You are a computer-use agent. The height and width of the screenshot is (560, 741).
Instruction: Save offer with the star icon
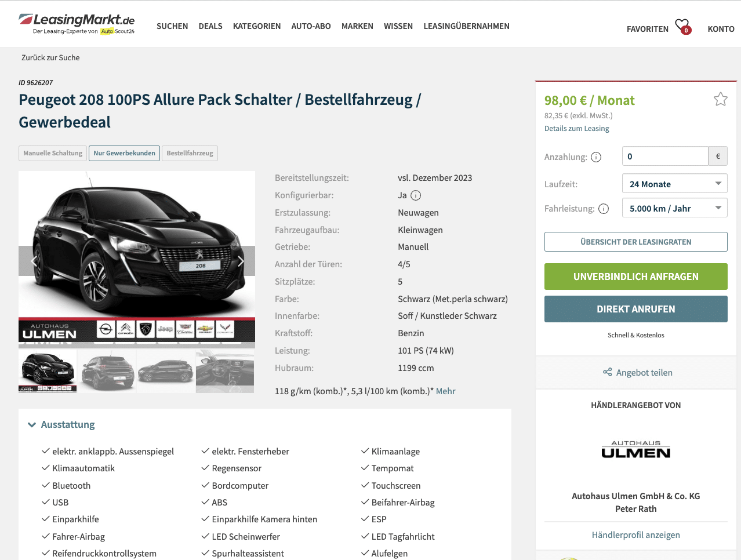pyautogui.click(x=721, y=99)
